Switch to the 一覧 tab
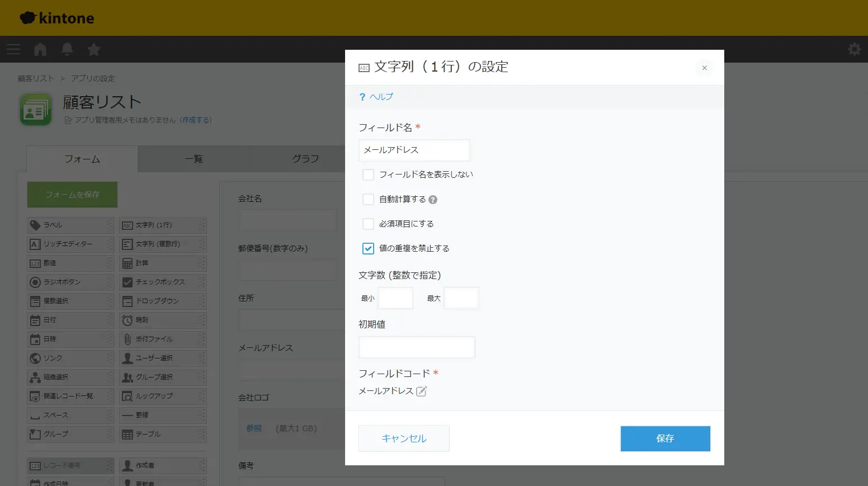The height and width of the screenshot is (486, 868). [194, 159]
